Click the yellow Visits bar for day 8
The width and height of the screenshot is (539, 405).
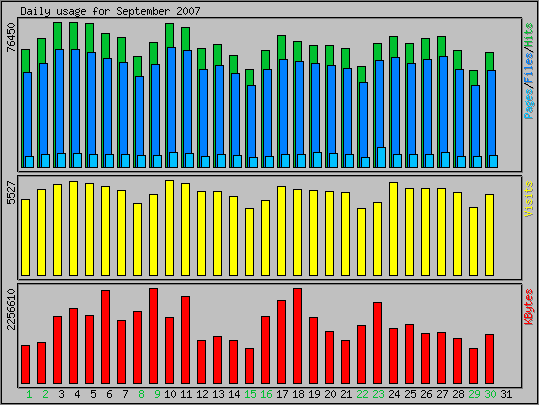tap(138, 239)
